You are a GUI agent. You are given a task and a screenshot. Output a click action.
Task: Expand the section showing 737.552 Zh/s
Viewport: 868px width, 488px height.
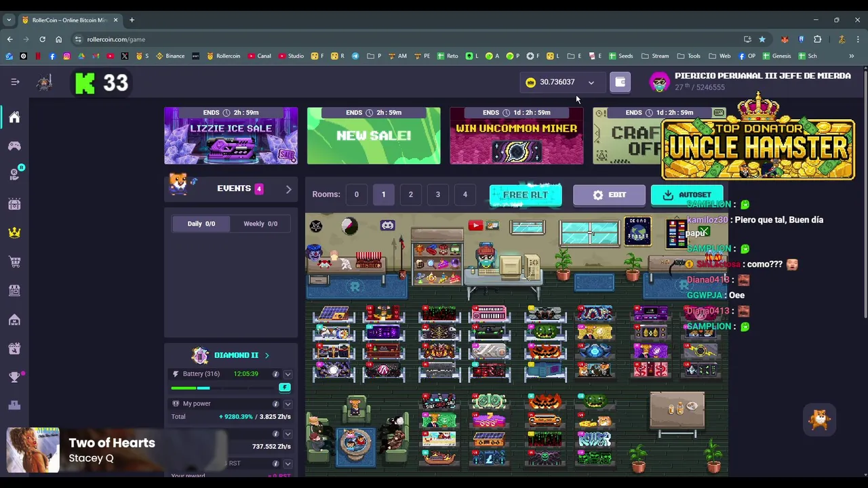click(x=288, y=434)
